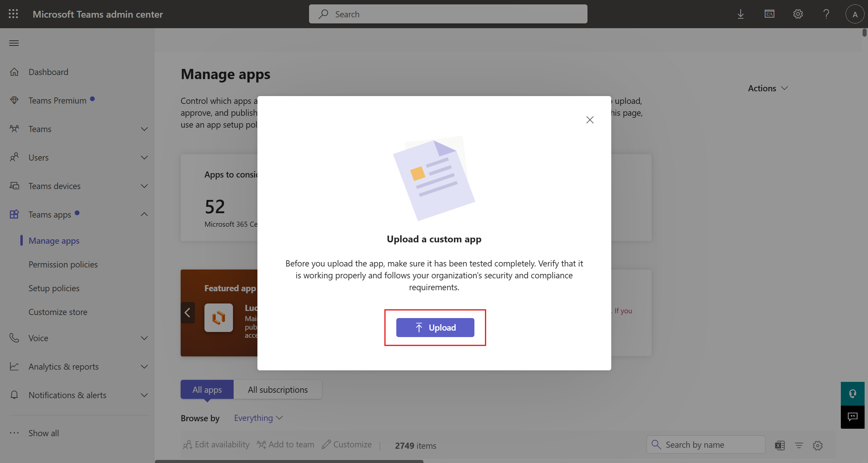Click the Dashboard home icon in sidebar
The image size is (868, 463).
(x=14, y=72)
